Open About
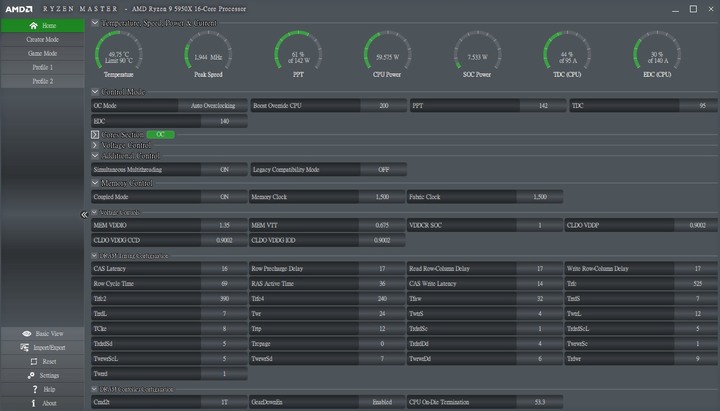Screen dimensions: 720x411 43,403
